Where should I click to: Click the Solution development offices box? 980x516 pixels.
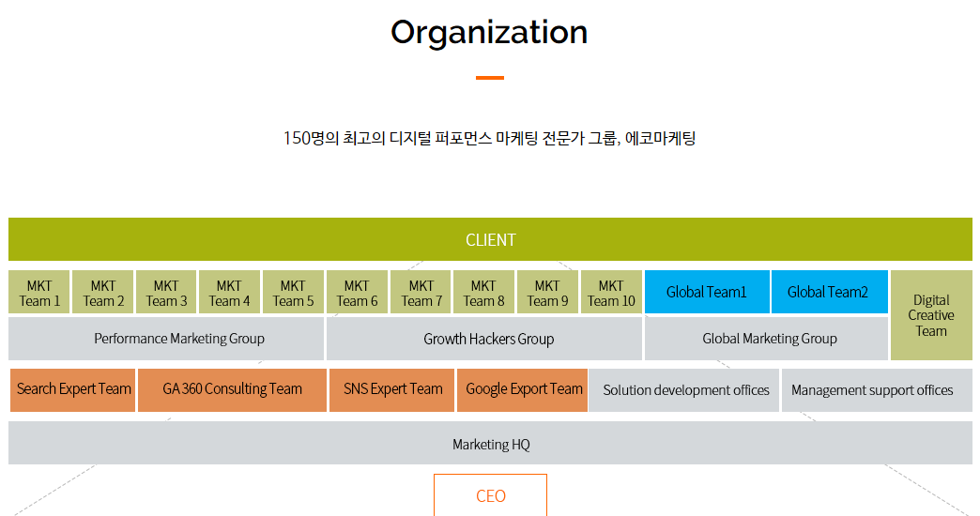[684, 389]
